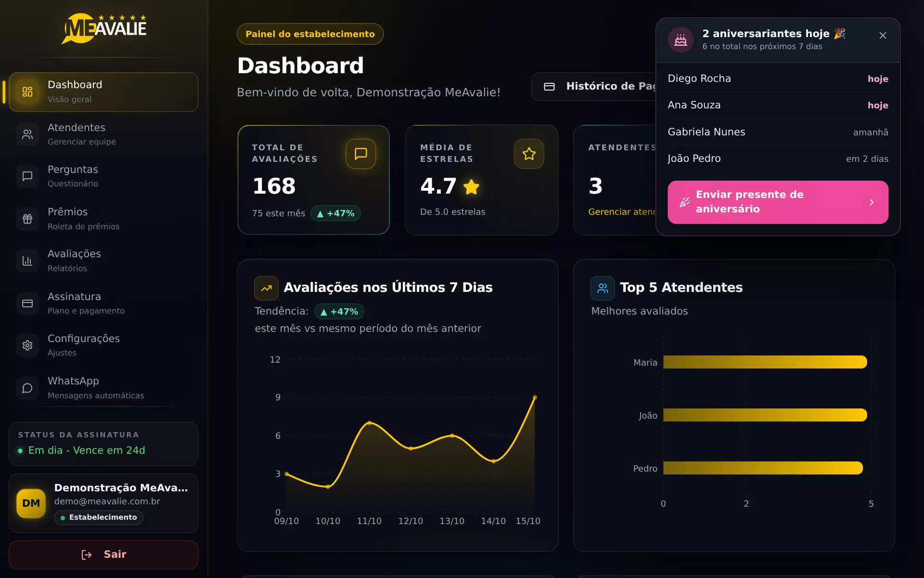Click Enviar presente de aniversário button

(x=778, y=202)
